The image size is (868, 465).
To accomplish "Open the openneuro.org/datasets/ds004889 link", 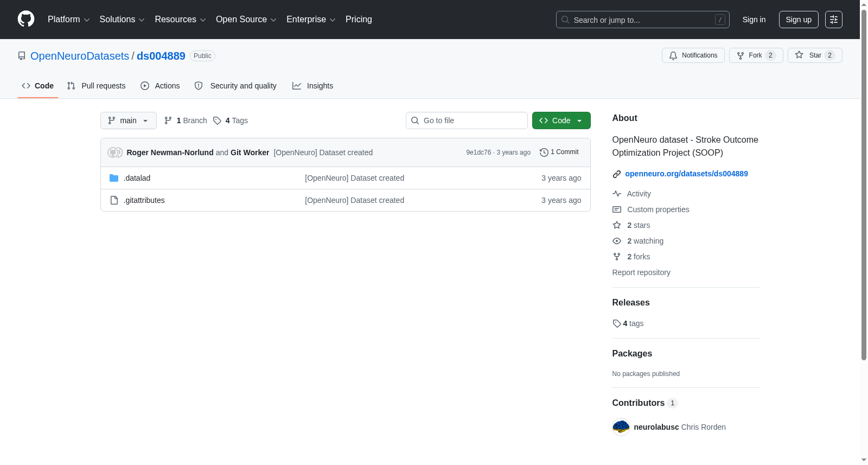I will point(686,174).
